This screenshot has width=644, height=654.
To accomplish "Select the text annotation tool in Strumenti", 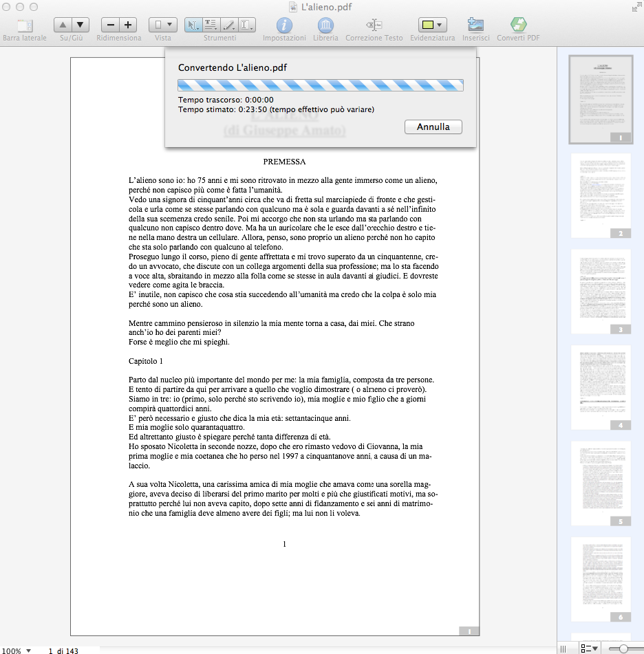I will [211, 25].
